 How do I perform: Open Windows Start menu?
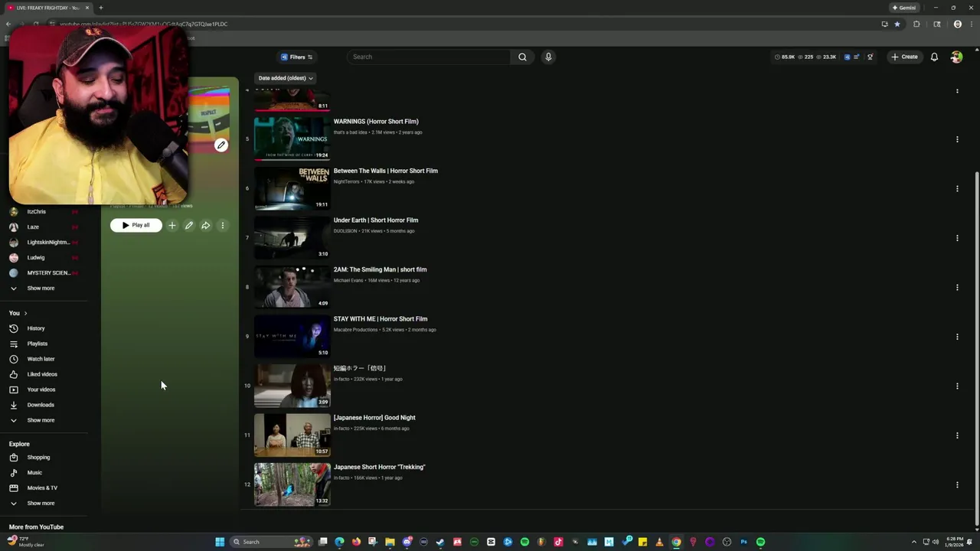coord(220,542)
